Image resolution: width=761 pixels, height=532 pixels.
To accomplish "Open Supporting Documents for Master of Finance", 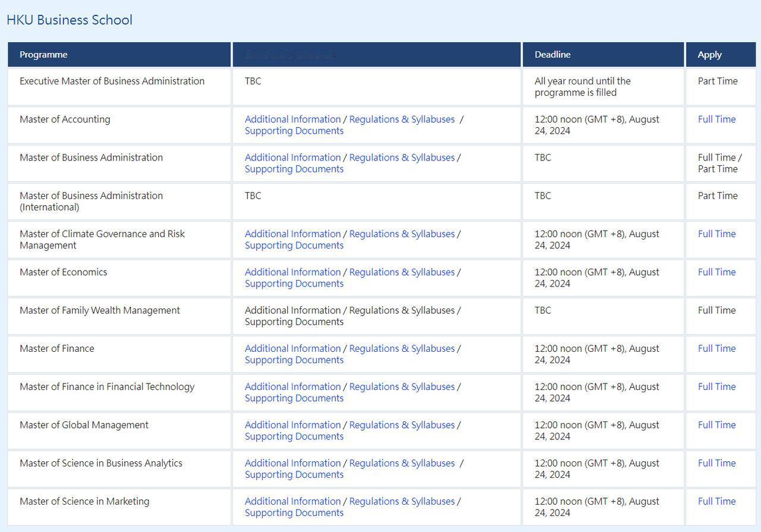I will tap(294, 360).
